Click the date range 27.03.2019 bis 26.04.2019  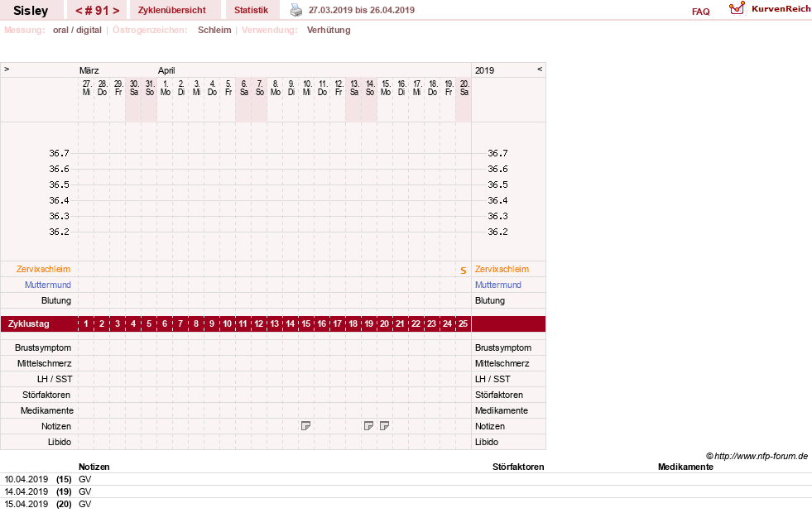click(362, 11)
